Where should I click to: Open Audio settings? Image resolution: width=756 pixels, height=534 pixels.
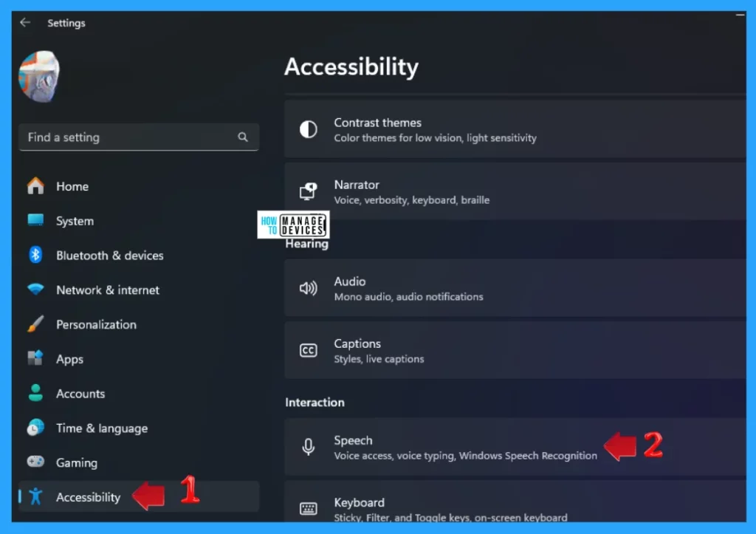(515, 288)
